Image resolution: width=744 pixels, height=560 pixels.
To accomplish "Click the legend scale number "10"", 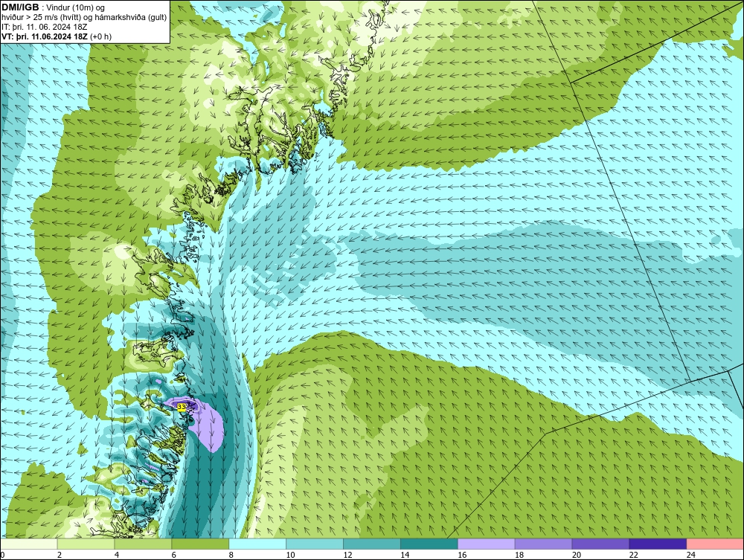I will tap(290, 555).
